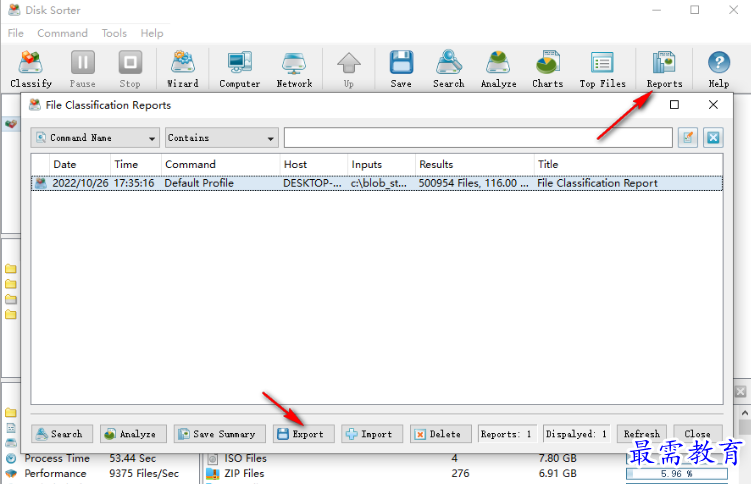751x484 pixels.
Task: Click the 'Default Profile' command cell
Action: (199, 183)
